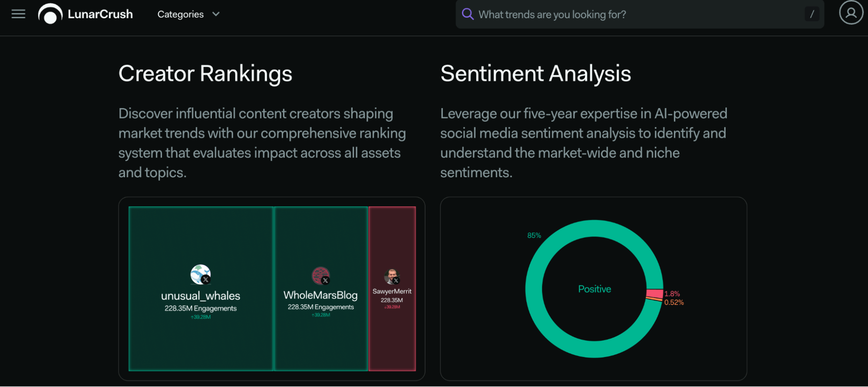Viewport: 868px width, 387px height.
Task: Select the WholeMarsBlog creator name
Action: coord(320,295)
